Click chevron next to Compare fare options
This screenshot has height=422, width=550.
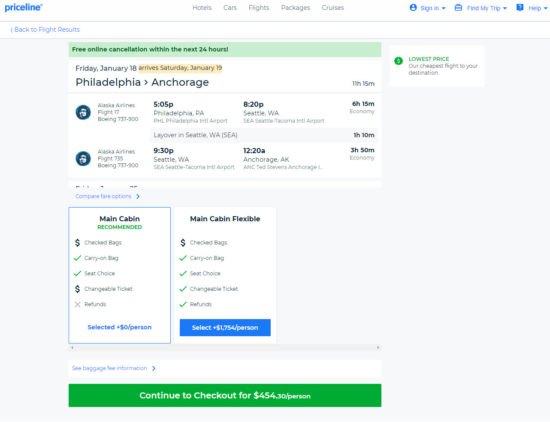(138, 196)
